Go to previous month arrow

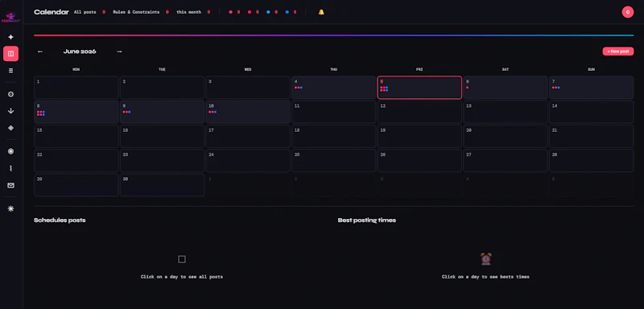(39, 51)
